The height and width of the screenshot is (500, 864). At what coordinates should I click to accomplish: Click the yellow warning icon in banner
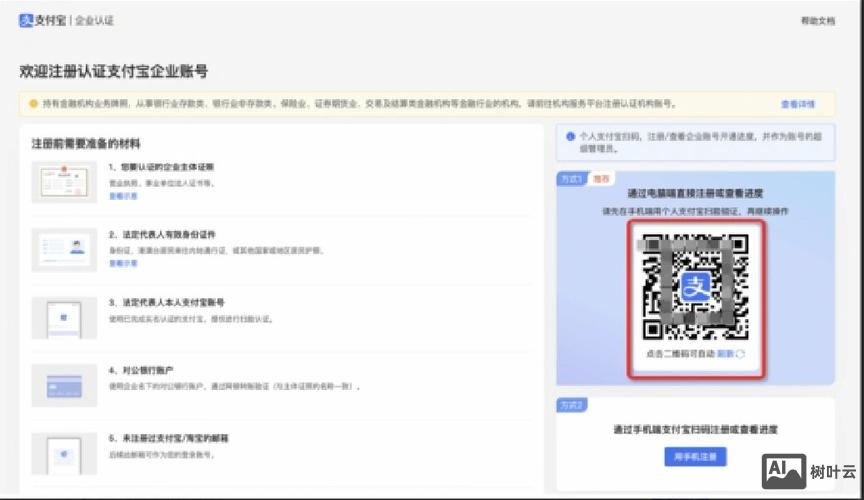(x=33, y=104)
